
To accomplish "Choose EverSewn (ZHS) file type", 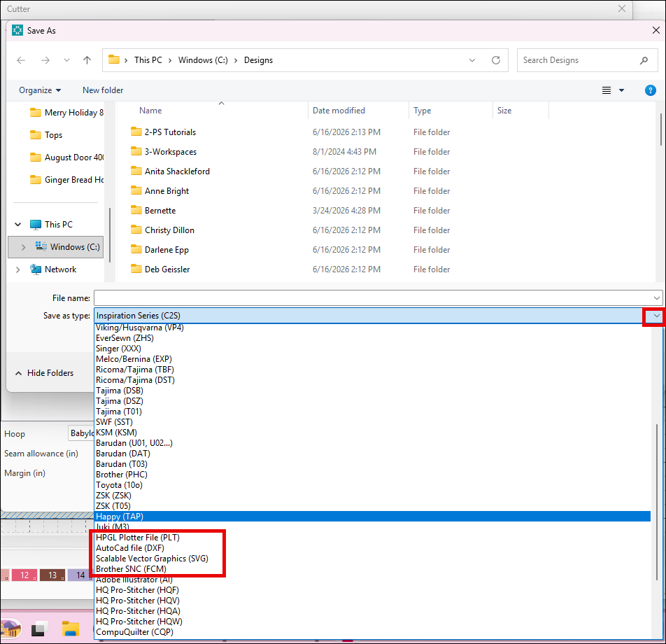I will 125,338.
